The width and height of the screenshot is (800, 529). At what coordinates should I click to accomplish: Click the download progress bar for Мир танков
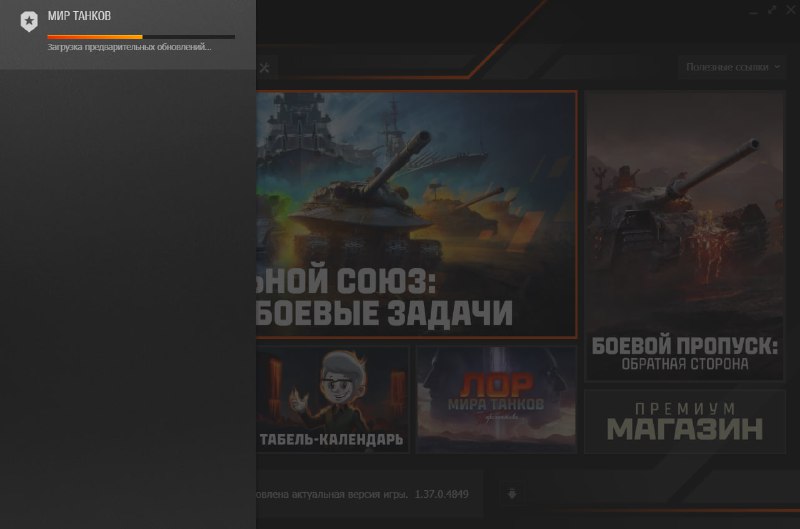(x=141, y=37)
